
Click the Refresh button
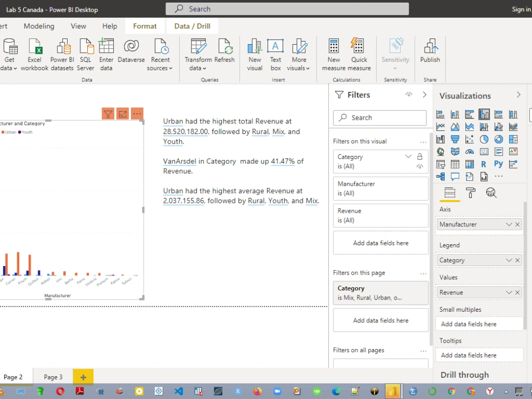[225, 51]
